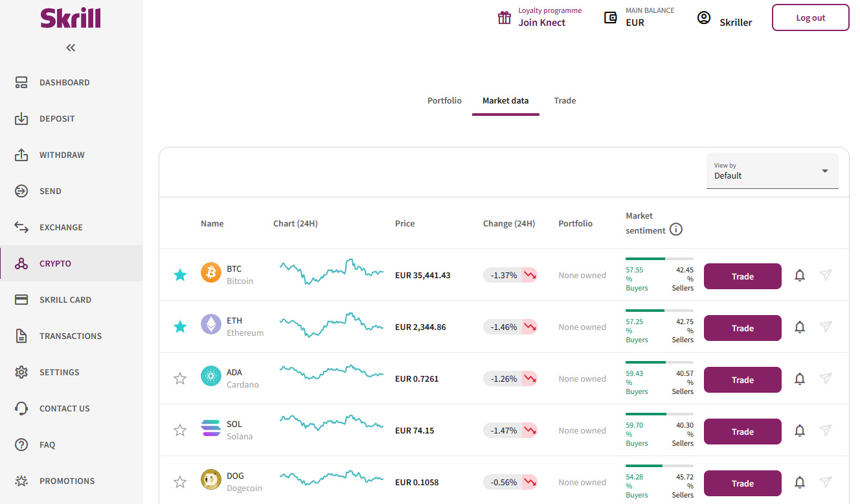This screenshot has width=860, height=504.
Task: Unfavorite Bitcoin with the star toggle
Action: 180,275
